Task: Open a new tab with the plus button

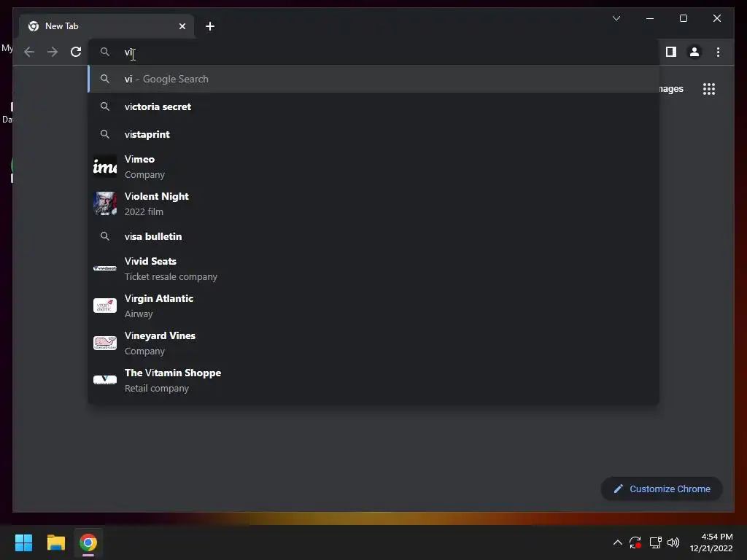Action: click(210, 26)
